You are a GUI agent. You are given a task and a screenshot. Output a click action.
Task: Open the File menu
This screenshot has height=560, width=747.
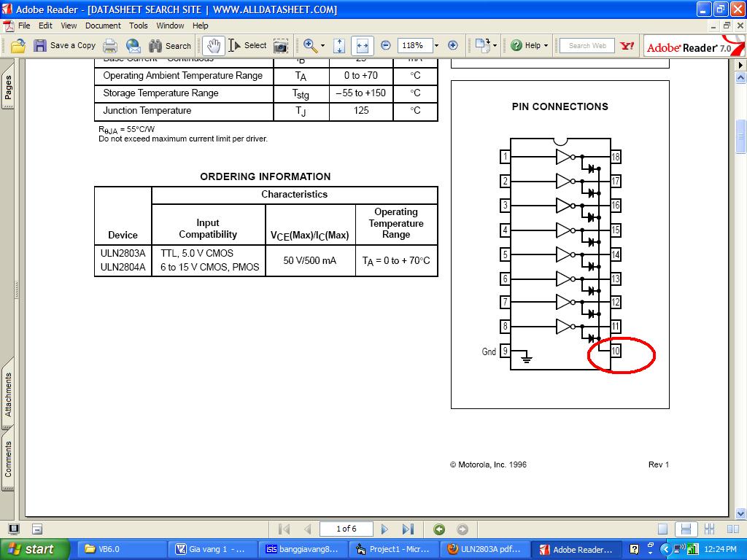pyautogui.click(x=24, y=26)
